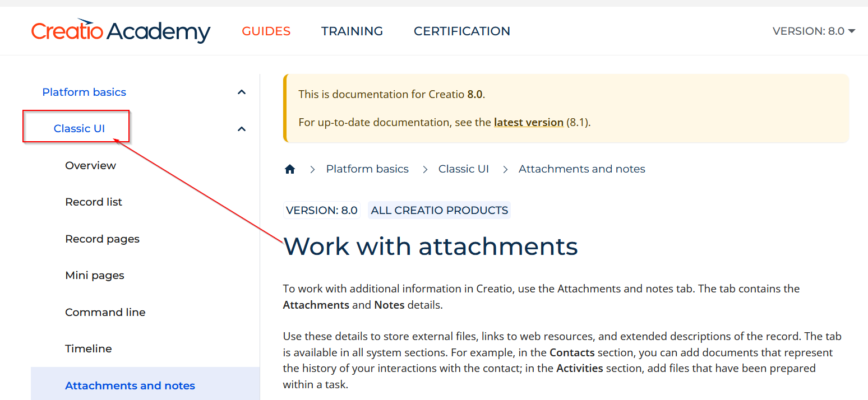Collapse the Platform basics chevron
The image size is (868, 400).
[242, 92]
